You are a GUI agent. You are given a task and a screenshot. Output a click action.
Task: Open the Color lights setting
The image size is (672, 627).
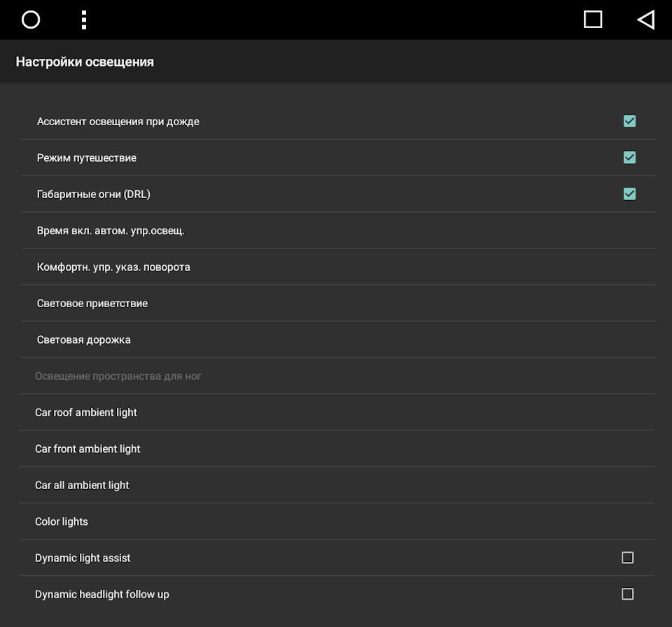coord(337,522)
